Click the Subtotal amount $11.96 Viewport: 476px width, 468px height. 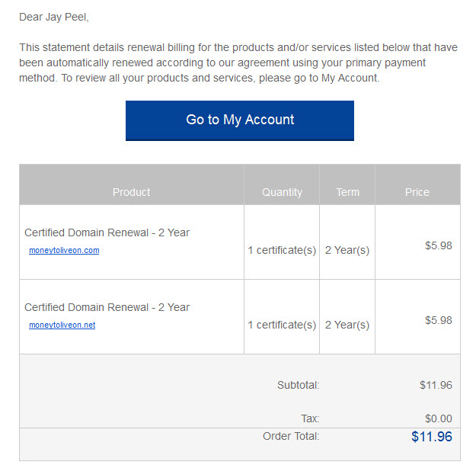pyautogui.click(x=436, y=385)
